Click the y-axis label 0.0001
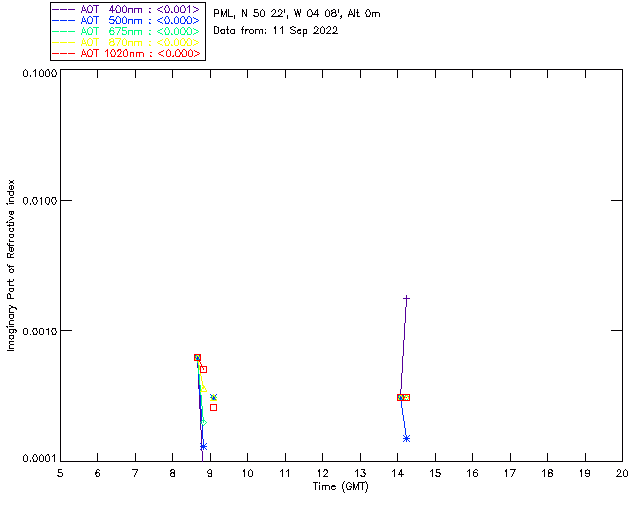The height and width of the screenshot is (512, 640). click(x=39, y=459)
